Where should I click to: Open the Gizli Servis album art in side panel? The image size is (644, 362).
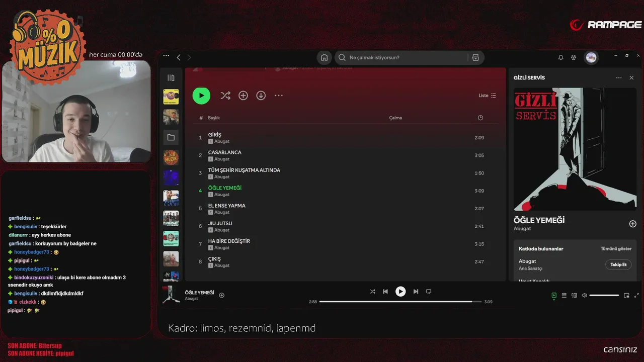(x=575, y=149)
